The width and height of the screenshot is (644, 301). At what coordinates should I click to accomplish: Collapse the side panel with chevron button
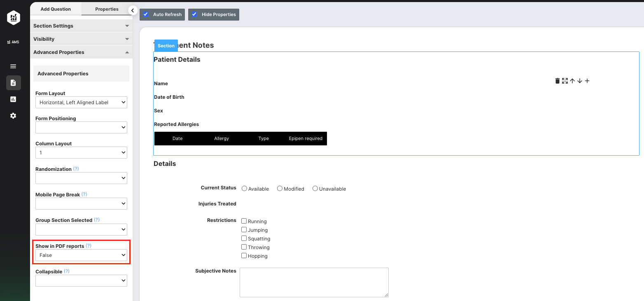pos(133,10)
